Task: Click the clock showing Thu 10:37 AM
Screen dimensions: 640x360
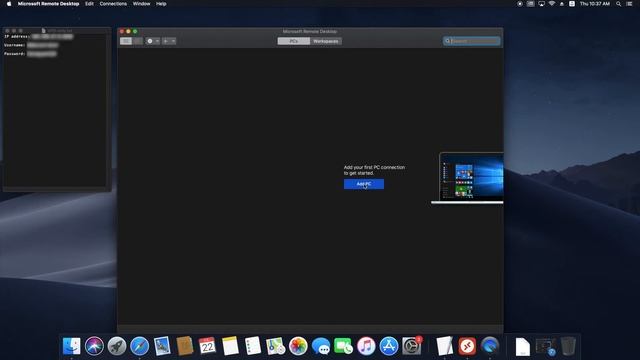Action: (x=595, y=4)
